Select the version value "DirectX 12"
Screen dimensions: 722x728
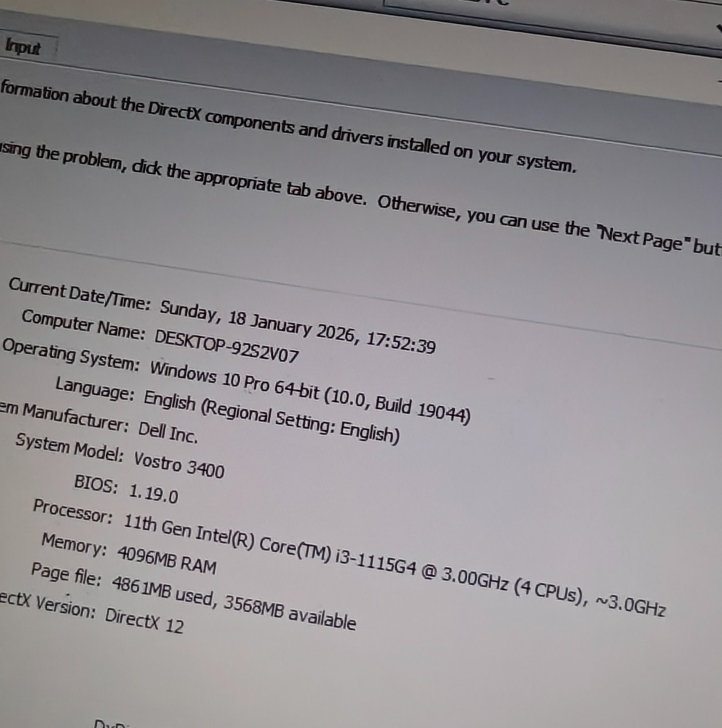click(144, 621)
